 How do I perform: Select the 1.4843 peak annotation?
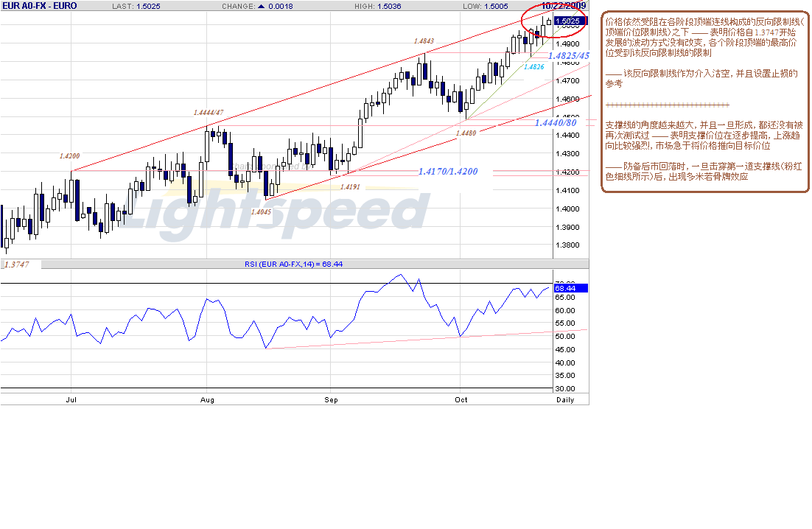point(424,41)
